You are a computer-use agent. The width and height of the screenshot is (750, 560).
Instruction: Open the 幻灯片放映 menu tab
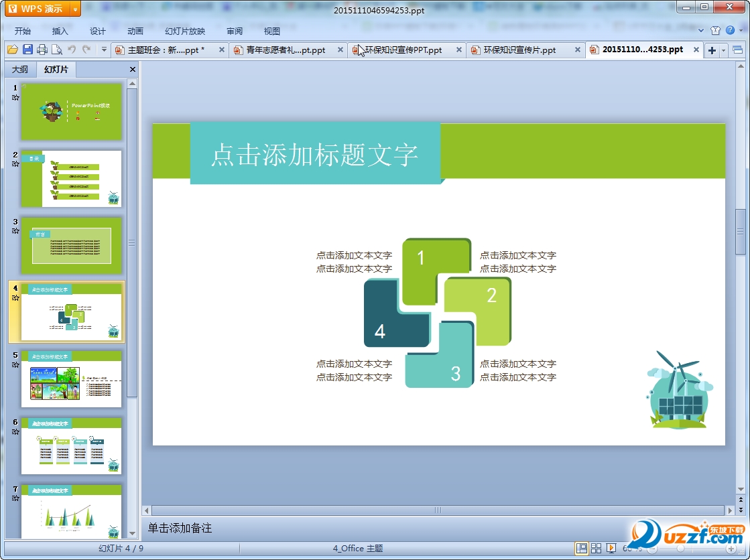pyautogui.click(x=185, y=31)
